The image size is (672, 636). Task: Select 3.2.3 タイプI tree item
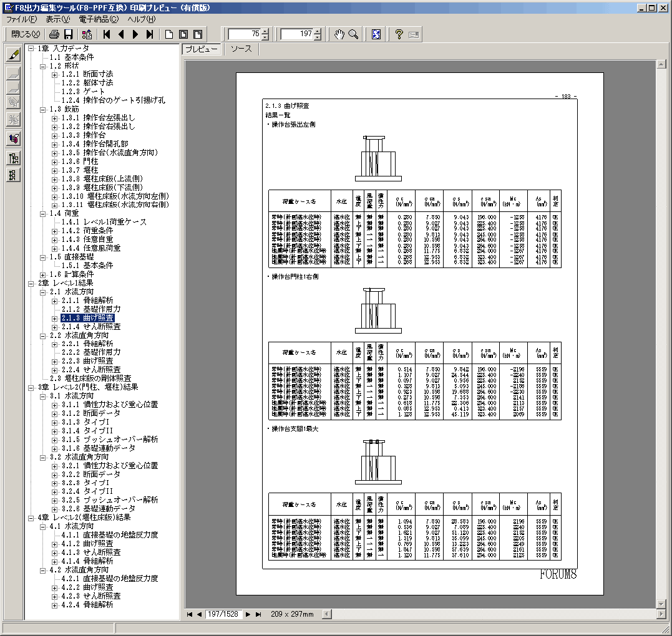[x=85, y=483]
